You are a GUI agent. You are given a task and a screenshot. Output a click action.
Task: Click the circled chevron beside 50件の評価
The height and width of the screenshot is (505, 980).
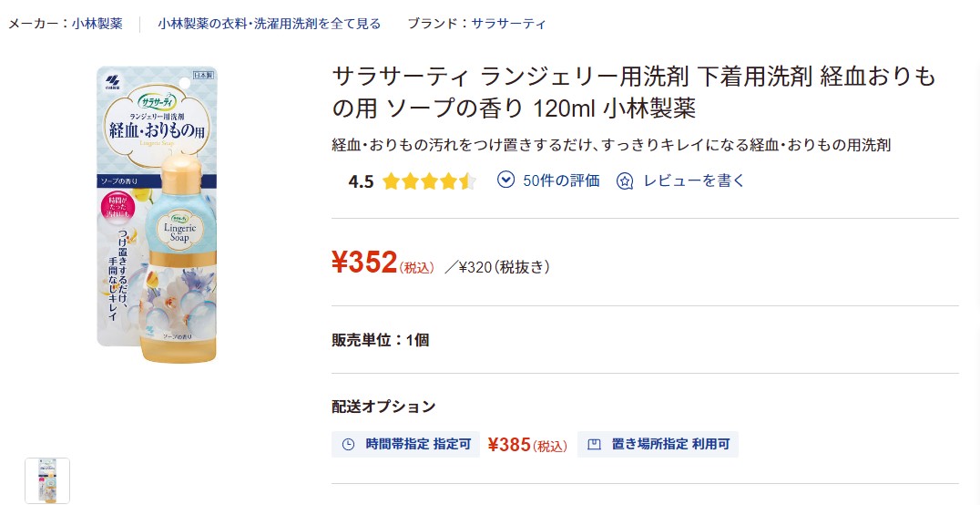coord(505,180)
